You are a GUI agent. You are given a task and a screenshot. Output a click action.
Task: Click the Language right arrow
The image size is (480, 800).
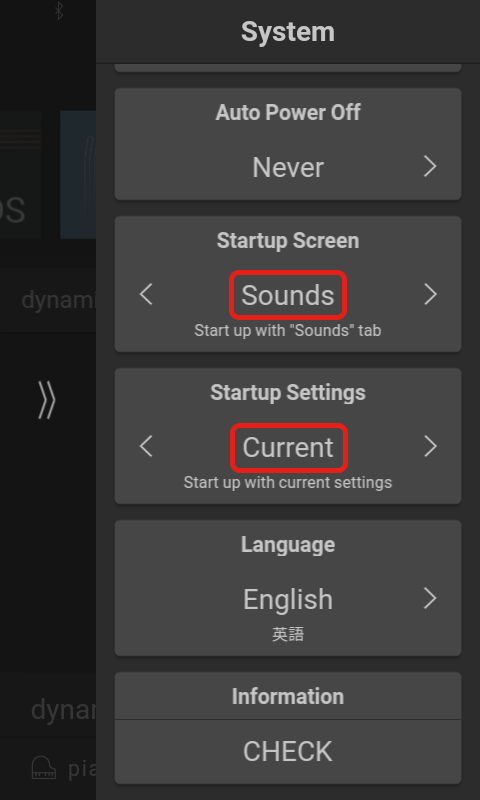pyautogui.click(x=430, y=598)
